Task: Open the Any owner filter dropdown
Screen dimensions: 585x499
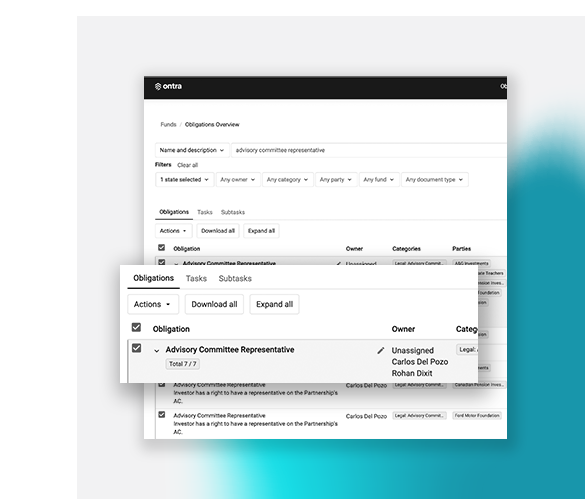Action: (238, 180)
